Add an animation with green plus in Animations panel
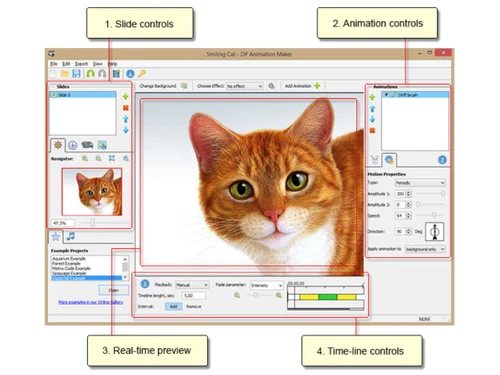 coord(372,97)
